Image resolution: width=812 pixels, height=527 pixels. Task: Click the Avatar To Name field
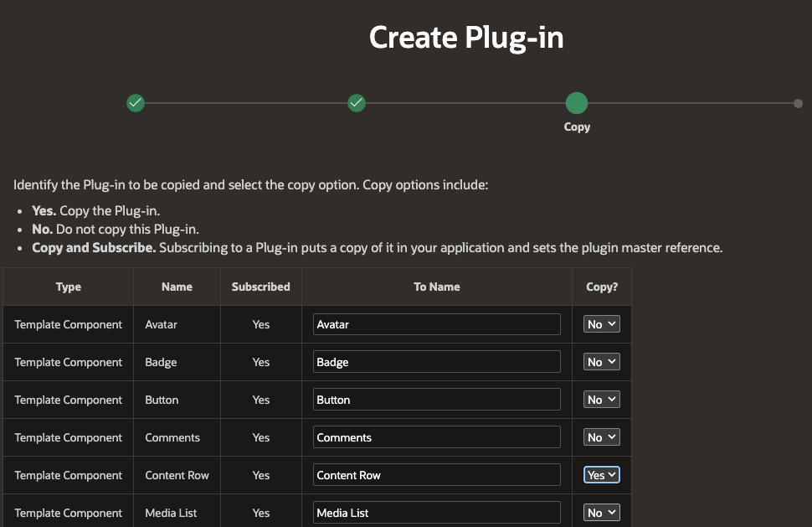[436, 324]
